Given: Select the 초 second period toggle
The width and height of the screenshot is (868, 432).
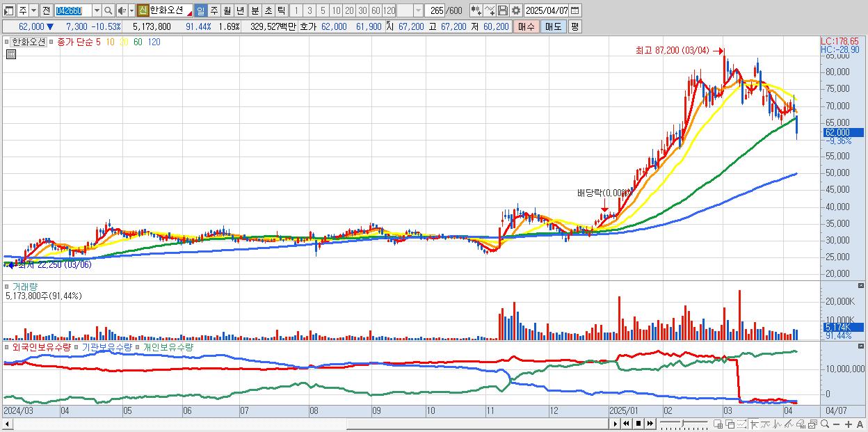Looking at the screenshot, I should coord(268,10).
